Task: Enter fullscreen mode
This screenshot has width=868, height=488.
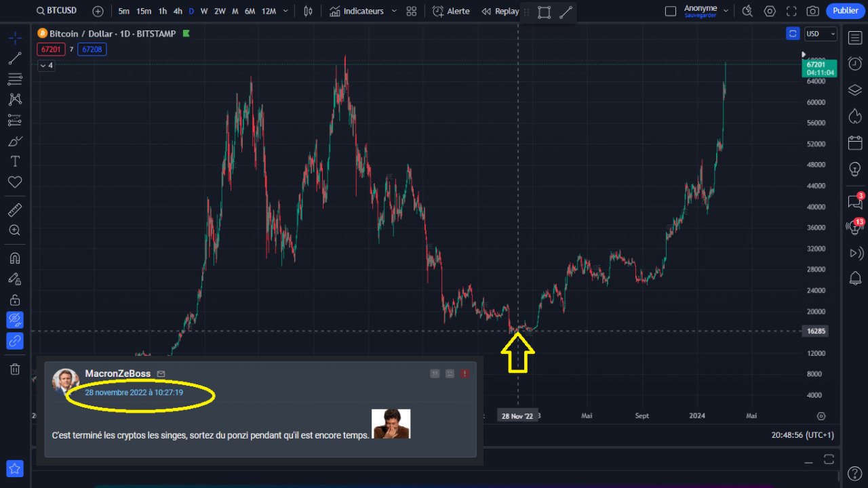Action: click(791, 11)
